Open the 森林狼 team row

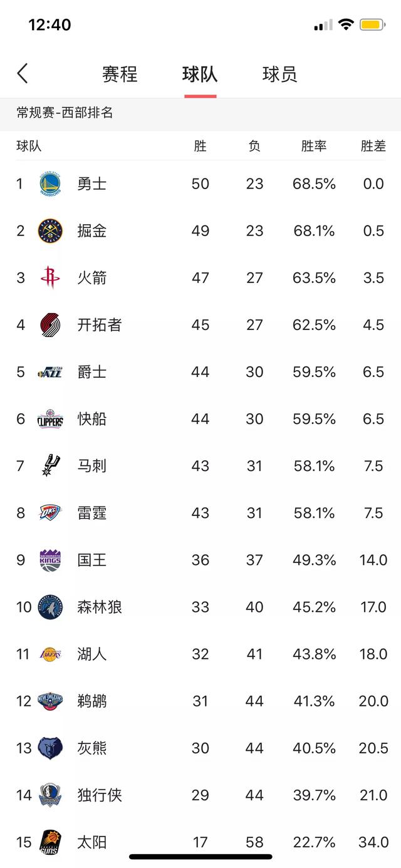point(200,607)
